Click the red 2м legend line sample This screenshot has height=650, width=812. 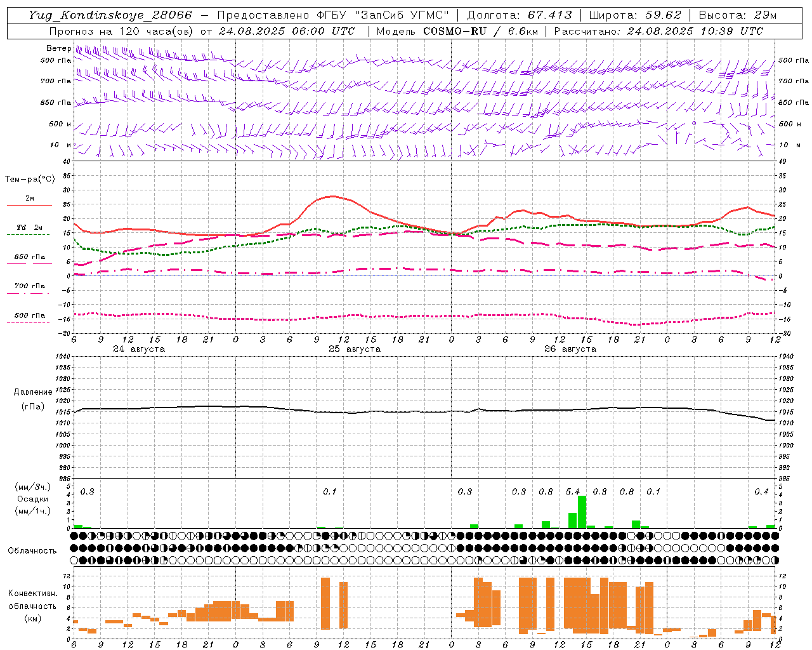29,206
